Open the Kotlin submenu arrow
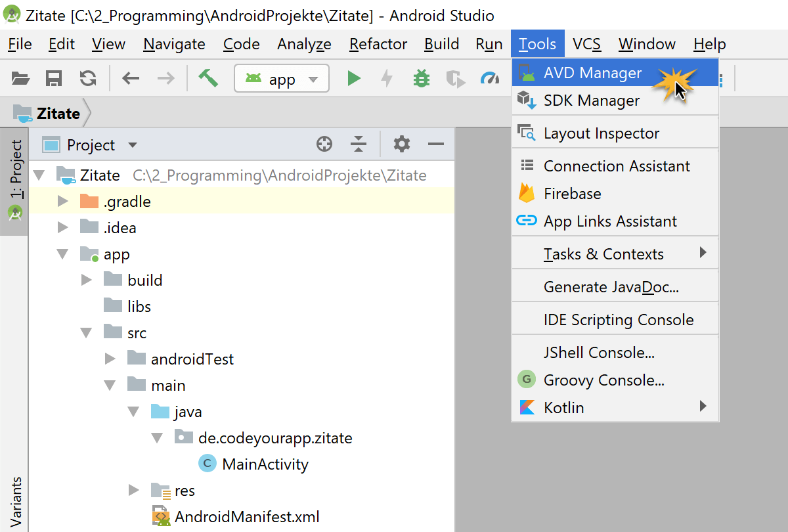The height and width of the screenshot is (532, 788). point(703,407)
